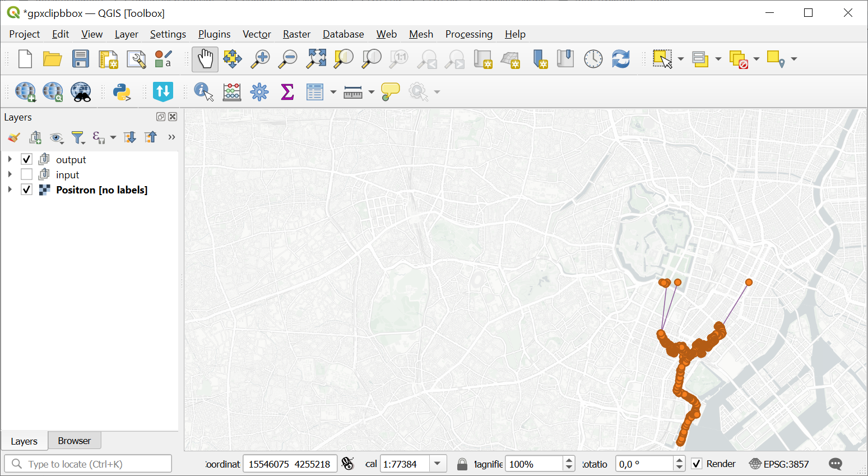This screenshot has width=868, height=476.
Task: Open the map scale dropdown
Action: [x=437, y=464]
